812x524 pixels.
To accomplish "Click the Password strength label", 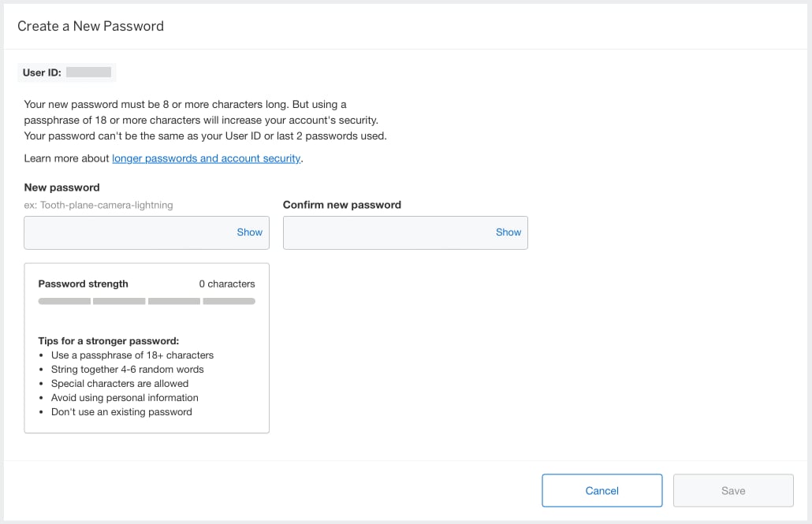I will [x=83, y=284].
